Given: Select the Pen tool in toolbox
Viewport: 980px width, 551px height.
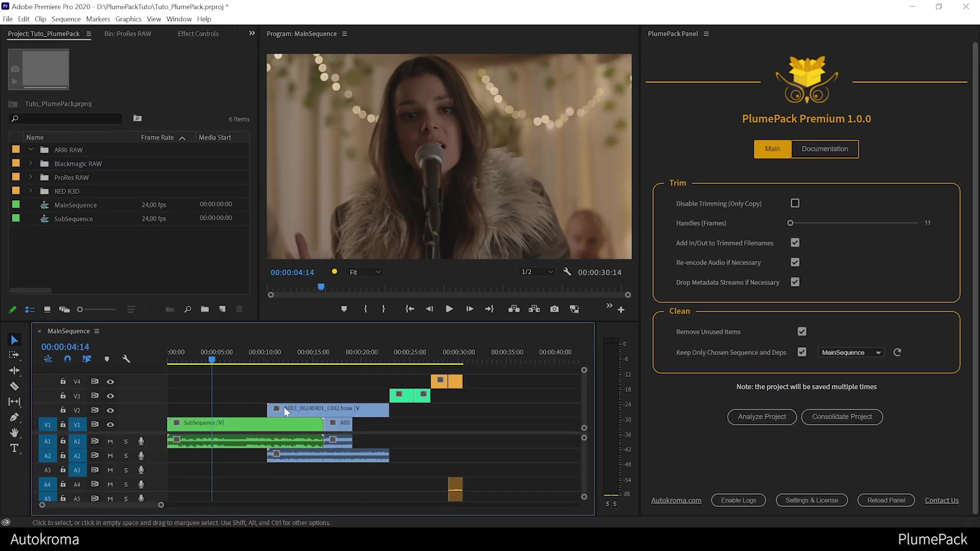Looking at the screenshot, I should pos(14,417).
